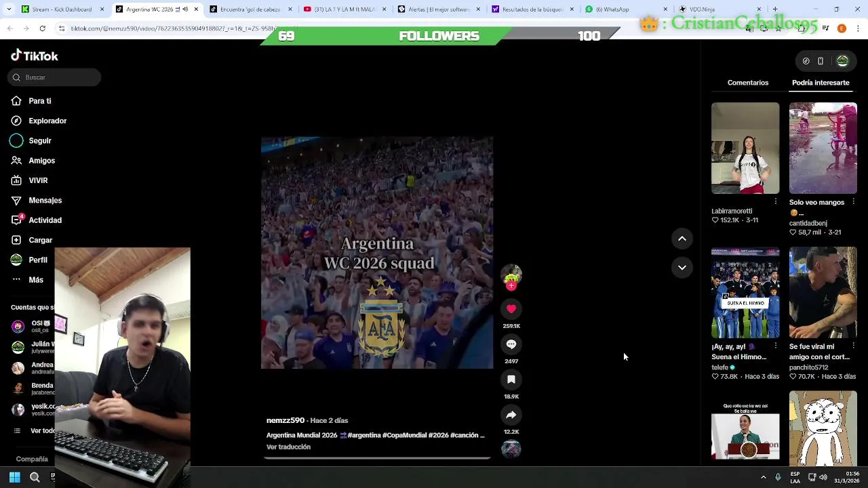Open system tray volume icon

[823, 477]
